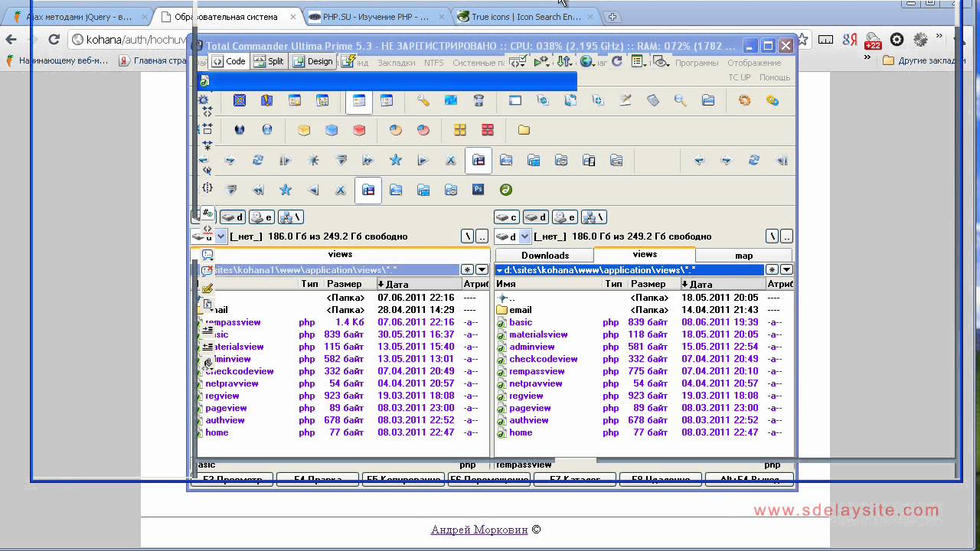Sort right panel by Имя column

tap(548, 284)
